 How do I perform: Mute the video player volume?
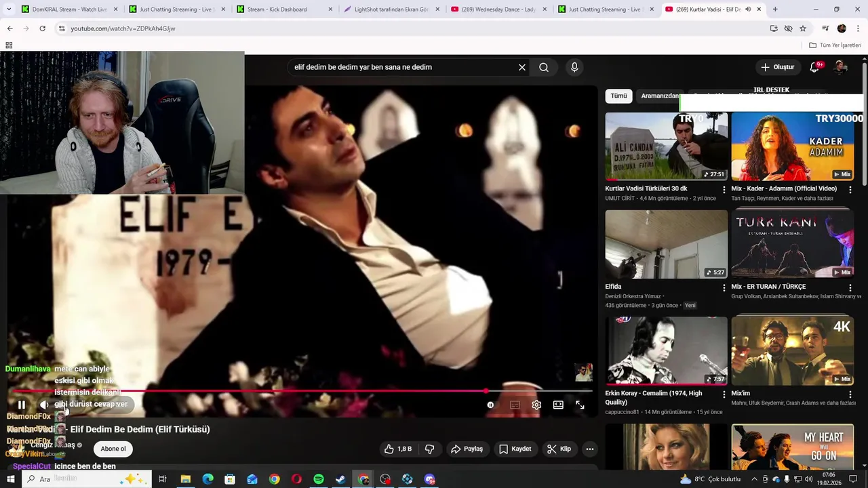pos(44,405)
